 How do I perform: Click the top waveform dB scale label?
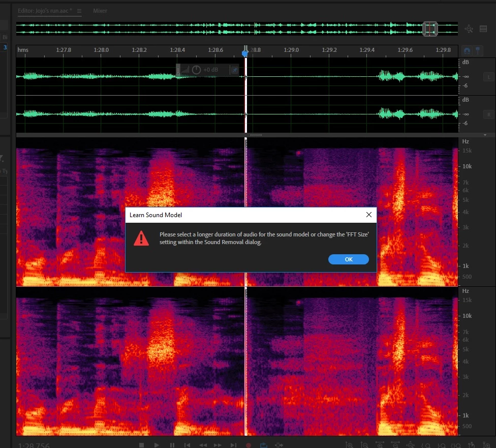(x=466, y=62)
